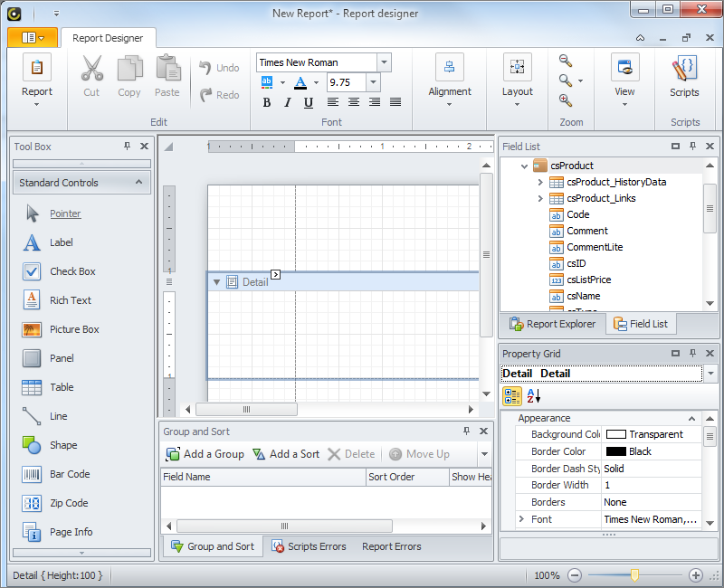The width and height of the screenshot is (724, 588).
Task: Click Add a Sort button
Action: pyautogui.click(x=285, y=454)
